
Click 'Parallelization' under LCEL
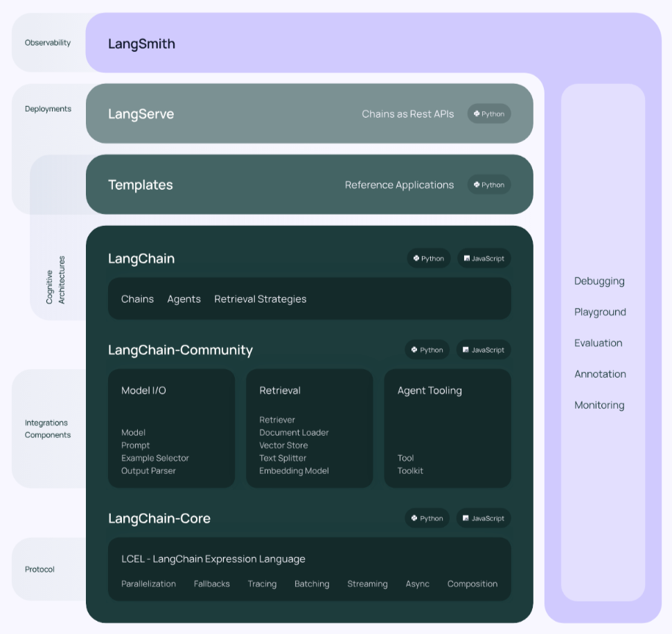point(148,584)
